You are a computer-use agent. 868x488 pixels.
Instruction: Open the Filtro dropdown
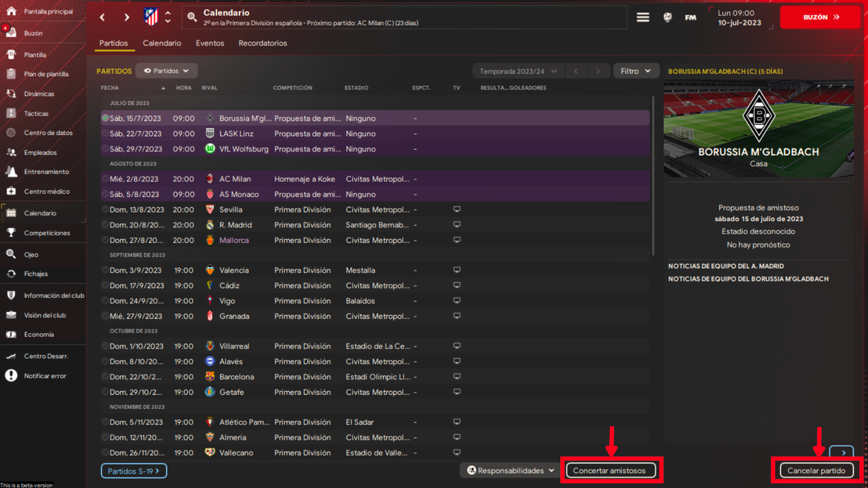[636, 71]
